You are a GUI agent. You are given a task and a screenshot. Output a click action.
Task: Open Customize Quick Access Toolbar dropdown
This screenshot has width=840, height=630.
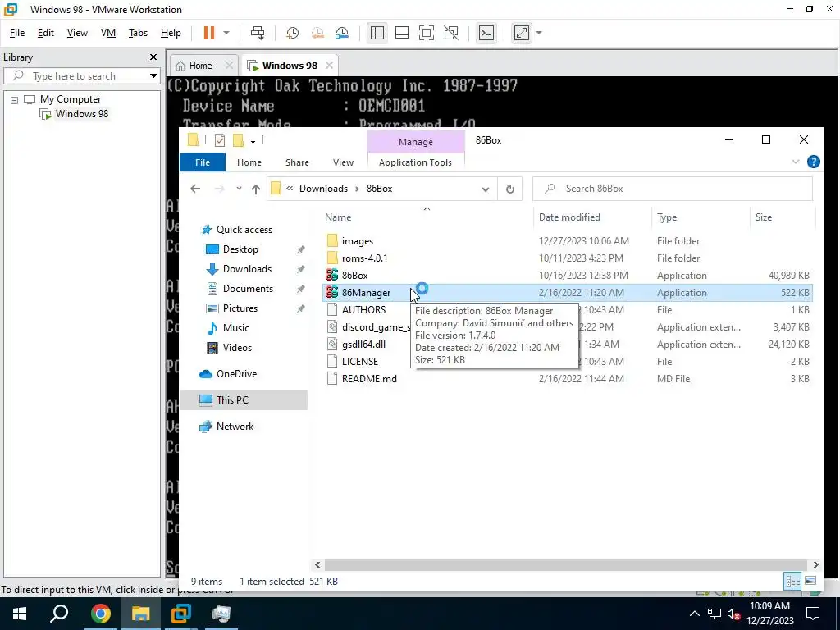click(253, 141)
